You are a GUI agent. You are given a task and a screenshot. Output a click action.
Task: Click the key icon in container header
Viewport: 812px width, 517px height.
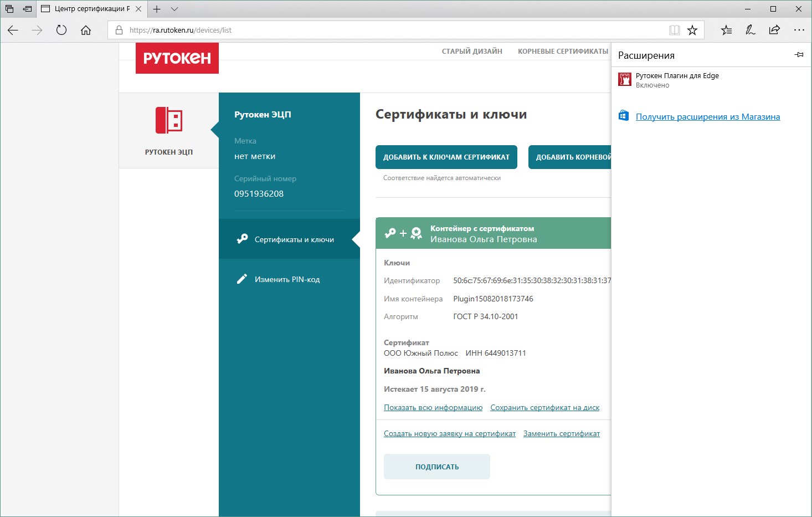pos(390,233)
